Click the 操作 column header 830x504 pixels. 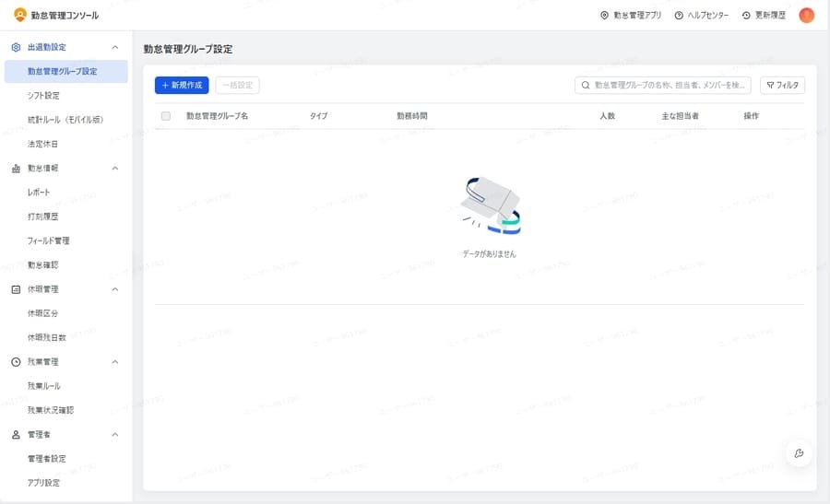click(x=751, y=116)
